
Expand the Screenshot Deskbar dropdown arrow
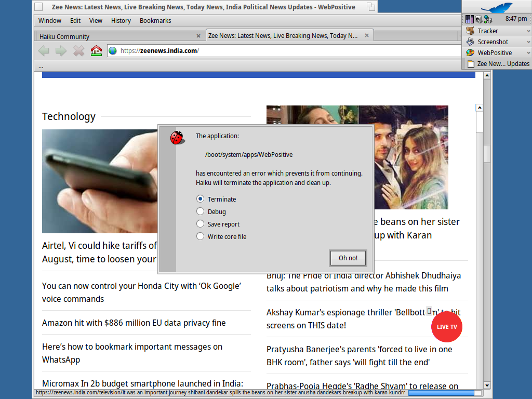pos(528,42)
